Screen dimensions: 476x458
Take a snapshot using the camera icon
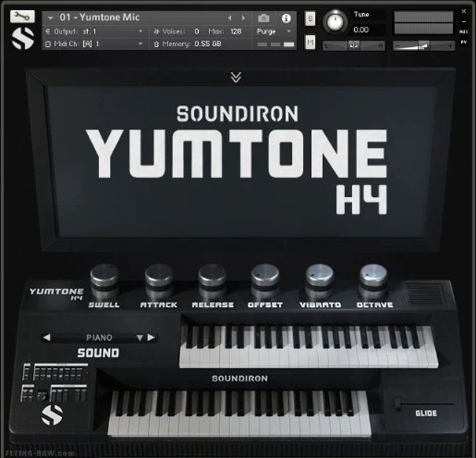point(263,18)
